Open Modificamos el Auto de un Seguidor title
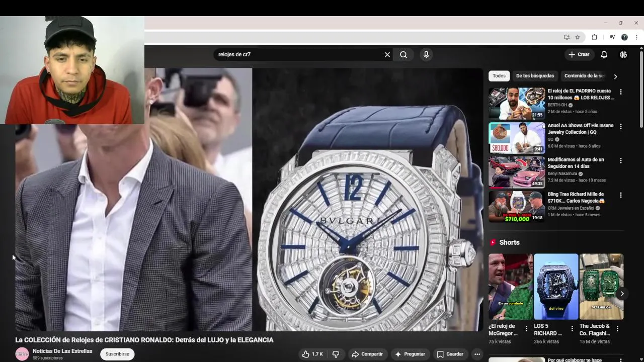 576,163
